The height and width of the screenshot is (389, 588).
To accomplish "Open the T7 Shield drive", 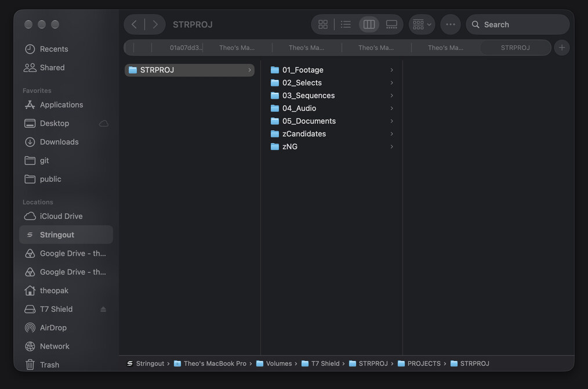I will pos(66,309).
